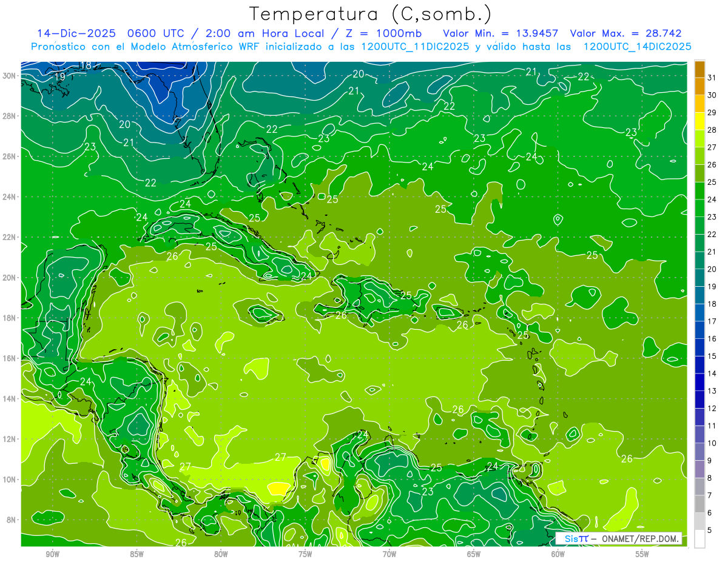728x562 pixels.
Task: Click the blue legend swatch between 16 and 17
Action: pos(699,330)
